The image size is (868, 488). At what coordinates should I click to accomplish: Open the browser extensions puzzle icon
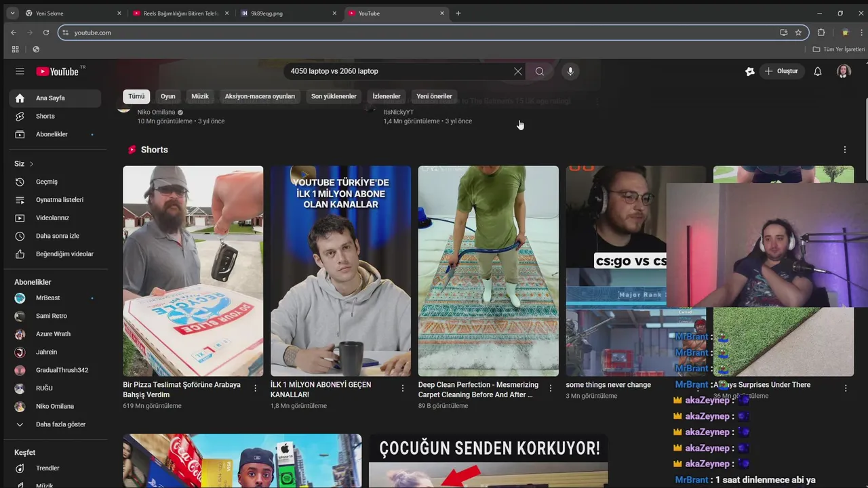tap(821, 33)
